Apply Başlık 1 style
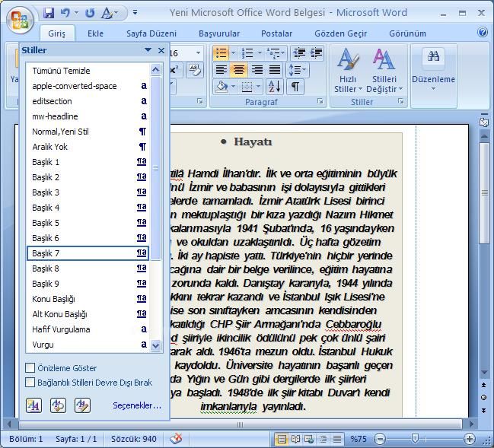 (88, 162)
